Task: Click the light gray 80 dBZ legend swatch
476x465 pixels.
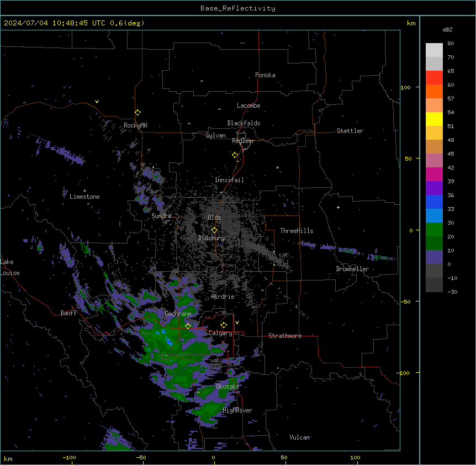Action: pos(434,50)
